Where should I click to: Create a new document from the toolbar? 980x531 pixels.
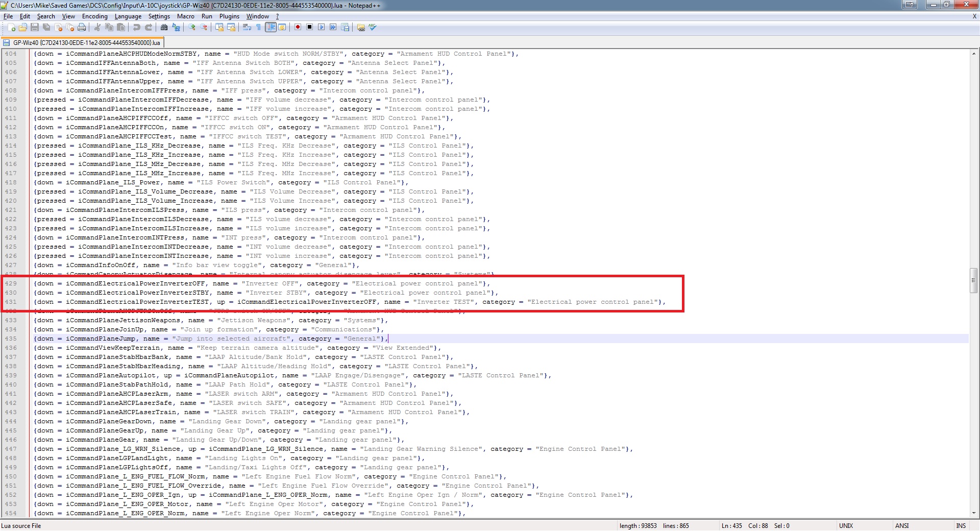[x=11, y=27]
